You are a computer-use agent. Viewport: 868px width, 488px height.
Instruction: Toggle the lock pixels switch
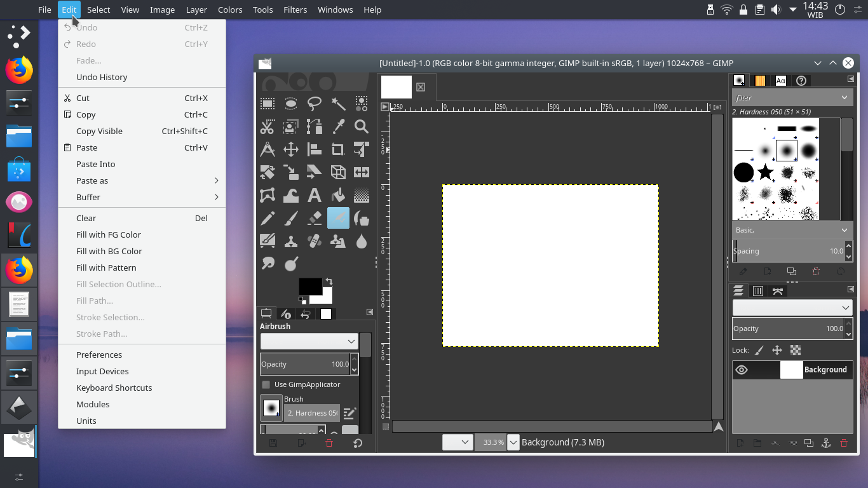click(759, 350)
